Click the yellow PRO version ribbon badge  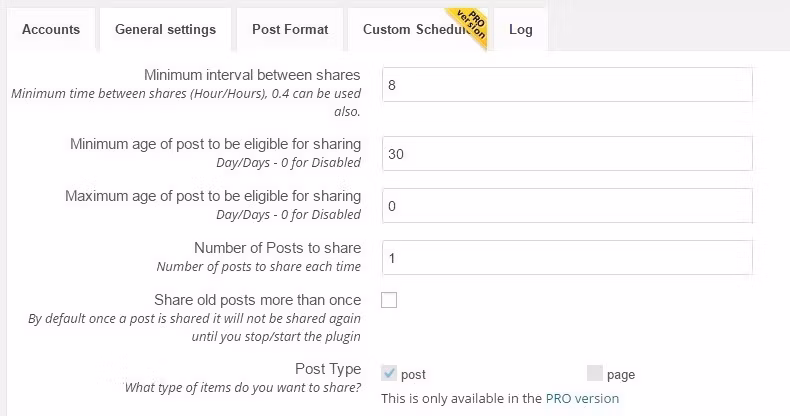pos(468,24)
